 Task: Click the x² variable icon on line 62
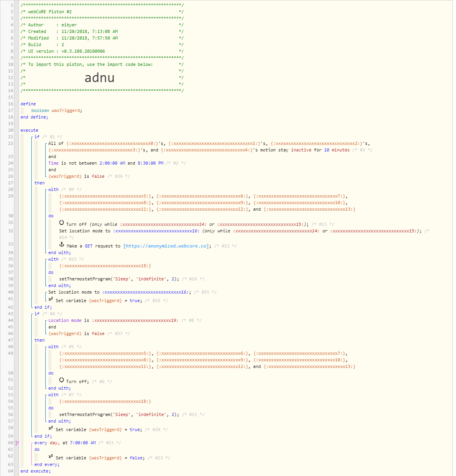(x=51, y=457)
